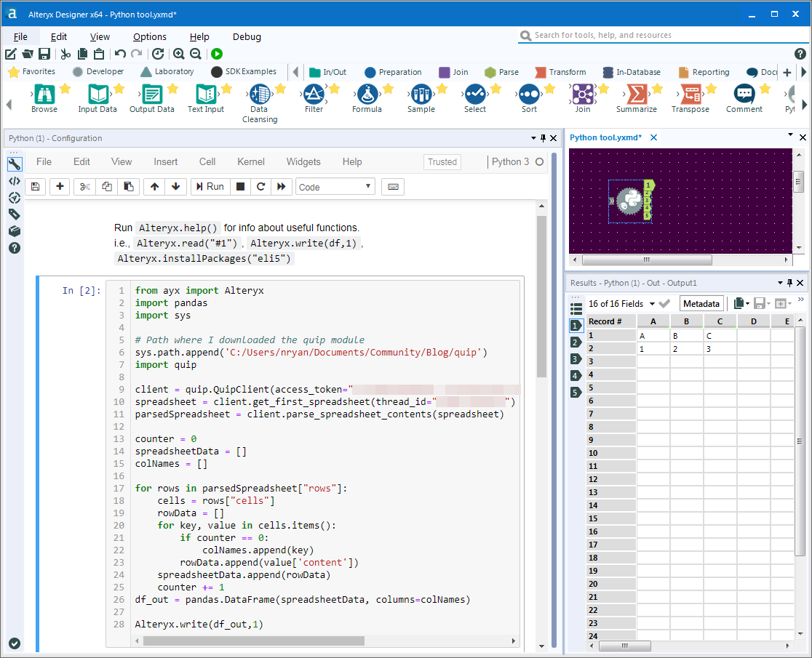The width and height of the screenshot is (812, 658).
Task: Click the Jupyter save notebook icon
Action: pyautogui.click(x=36, y=187)
